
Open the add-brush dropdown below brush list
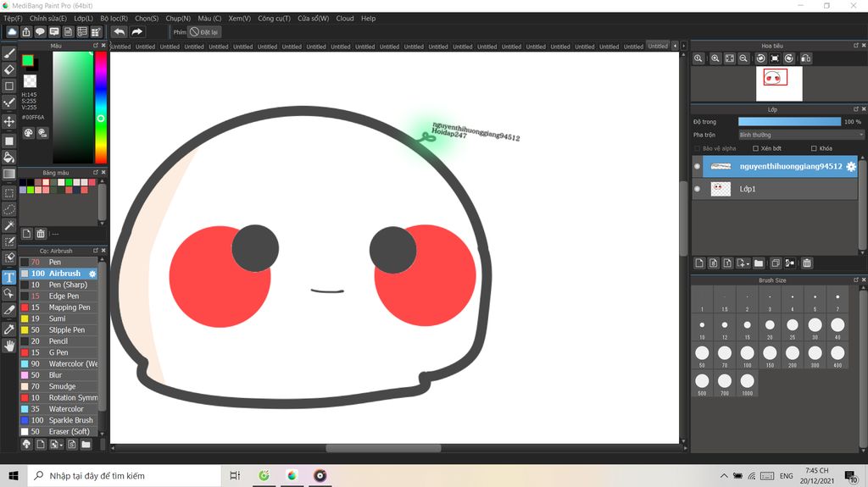click(x=56, y=445)
